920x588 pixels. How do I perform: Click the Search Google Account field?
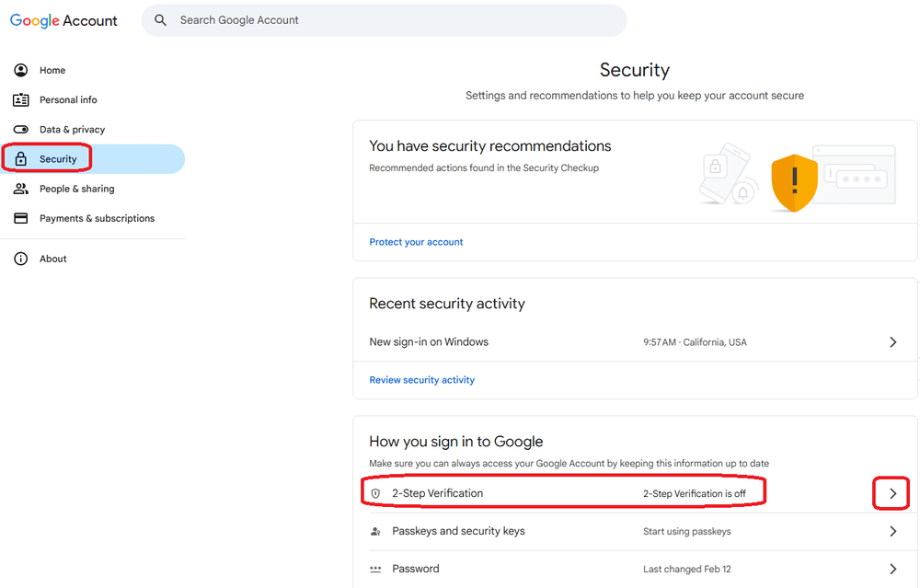(386, 20)
